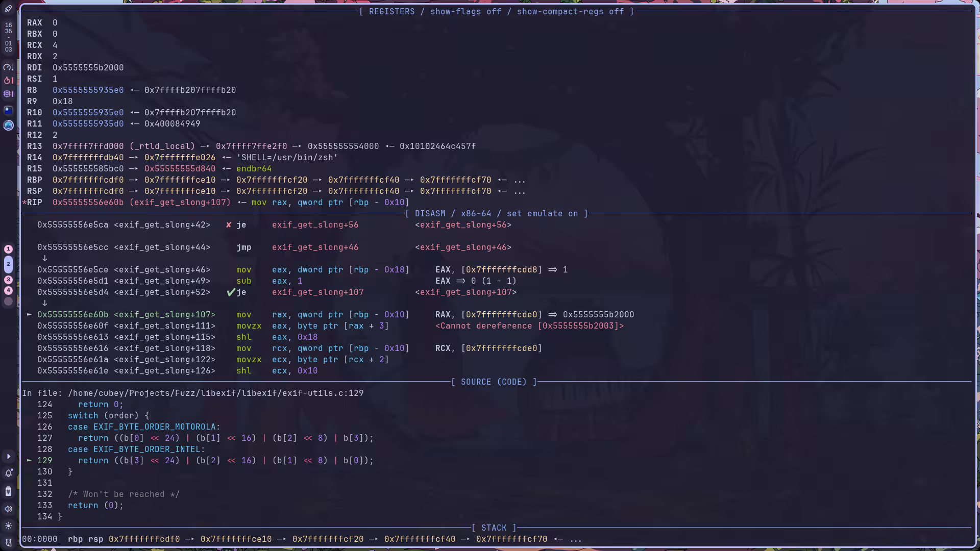Viewport: 980px width, 551px height.
Task: Expand the tray play-arrow chevron
Action: point(8,456)
